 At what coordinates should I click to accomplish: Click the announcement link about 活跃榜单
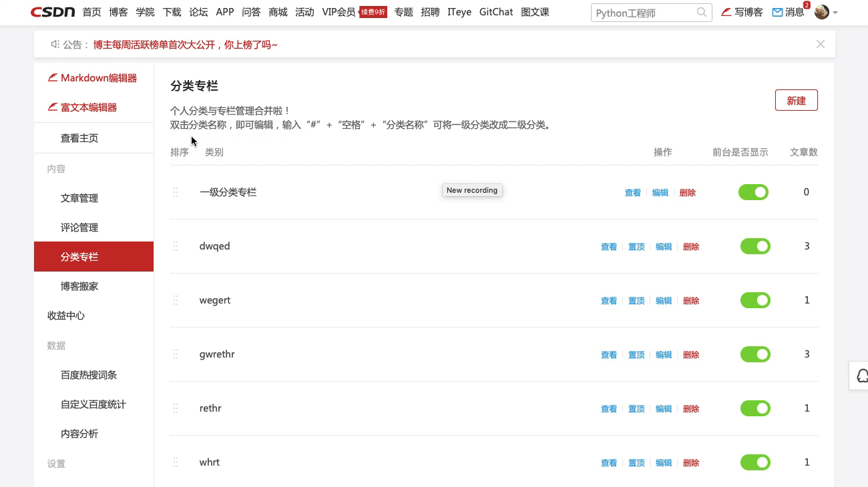(185, 45)
